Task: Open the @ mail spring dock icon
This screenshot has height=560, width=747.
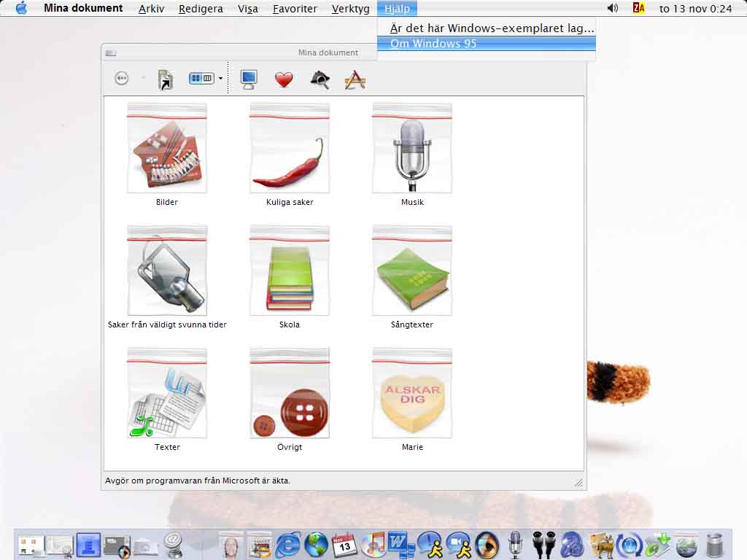Action: coord(174,545)
